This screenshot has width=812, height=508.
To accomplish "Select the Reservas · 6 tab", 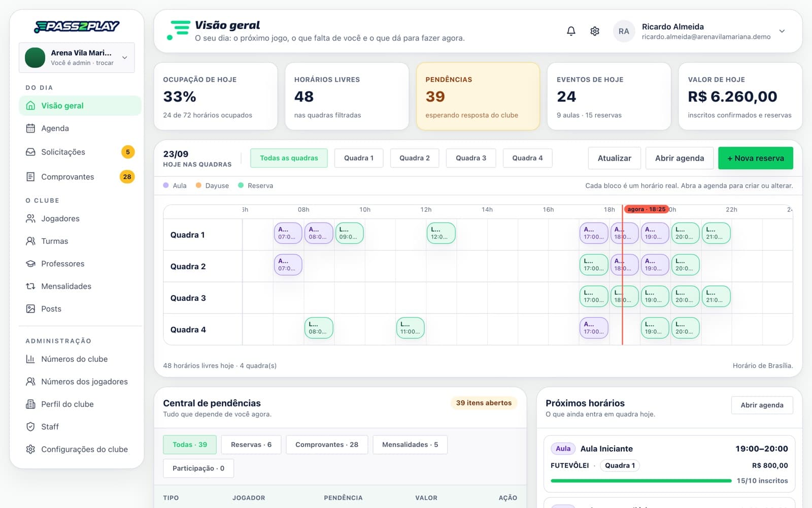I will (251, 444).
